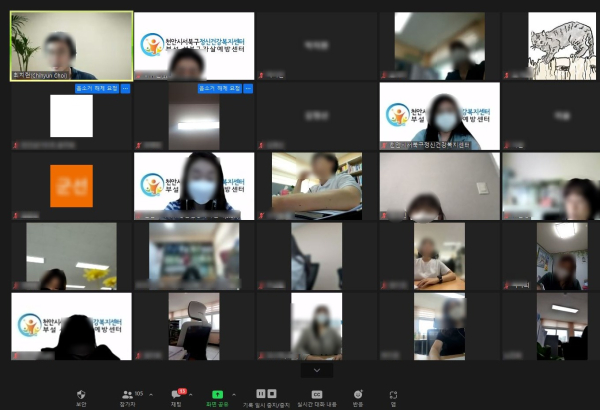Open the more (...) menu on ceiling-light tile
The height and width of the screenshot is (410, 600).
tap(249, 89)
